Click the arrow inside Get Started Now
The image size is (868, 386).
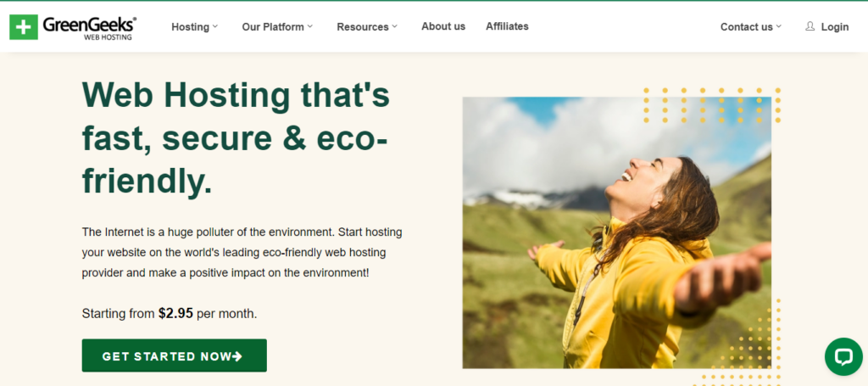237,356
